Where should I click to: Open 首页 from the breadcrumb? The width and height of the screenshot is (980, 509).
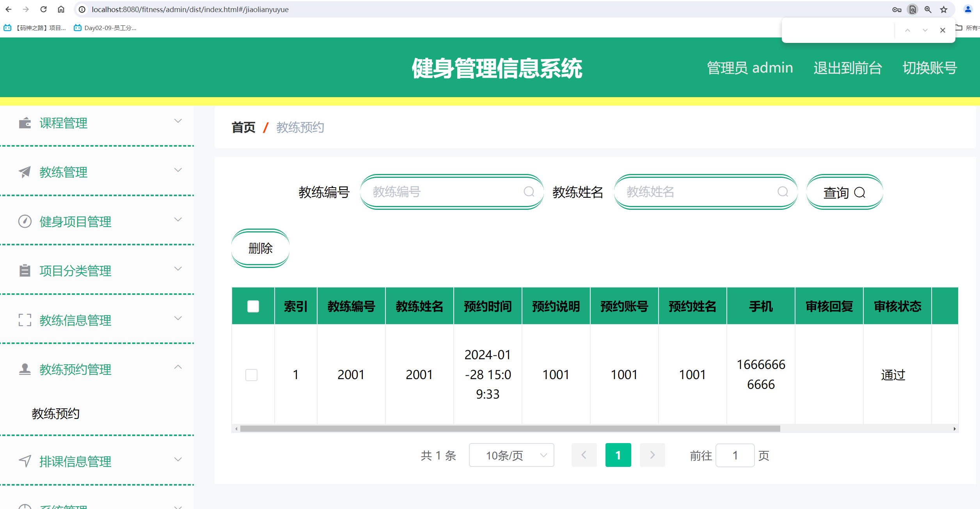point(243,127)
